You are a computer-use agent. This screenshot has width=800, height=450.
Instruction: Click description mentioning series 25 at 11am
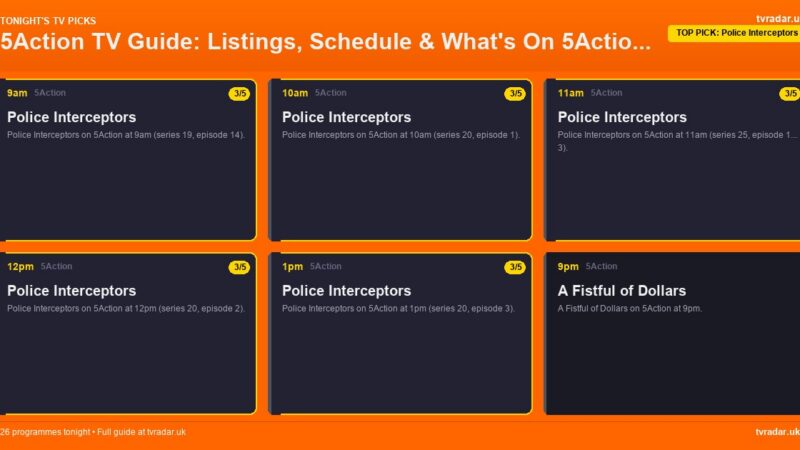[x=677, y=141]
